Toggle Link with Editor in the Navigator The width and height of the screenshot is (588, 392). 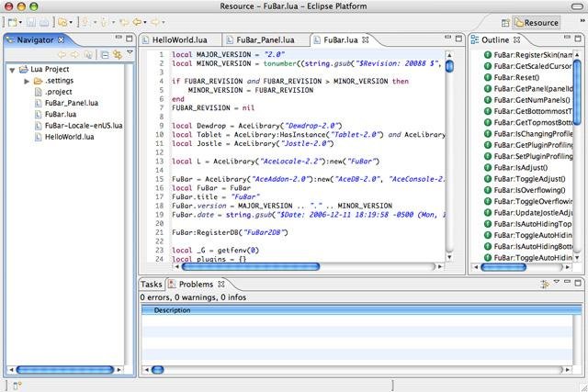point(118,55)
